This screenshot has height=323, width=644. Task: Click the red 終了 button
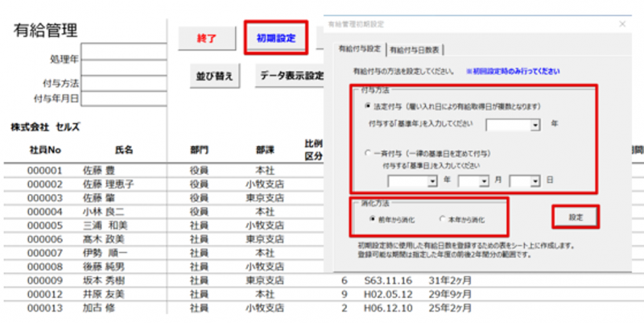pyautogui.click(x=207, y=38)
